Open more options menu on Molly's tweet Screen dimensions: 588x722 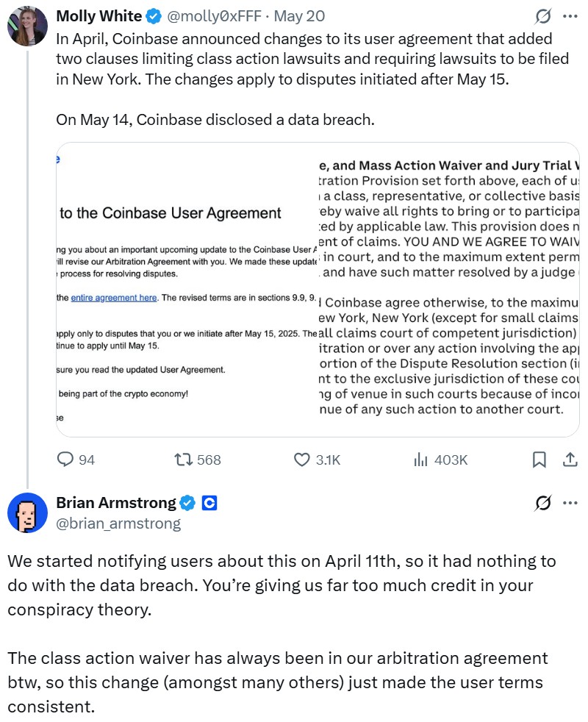pyautogui.click(x=570, y=16)
